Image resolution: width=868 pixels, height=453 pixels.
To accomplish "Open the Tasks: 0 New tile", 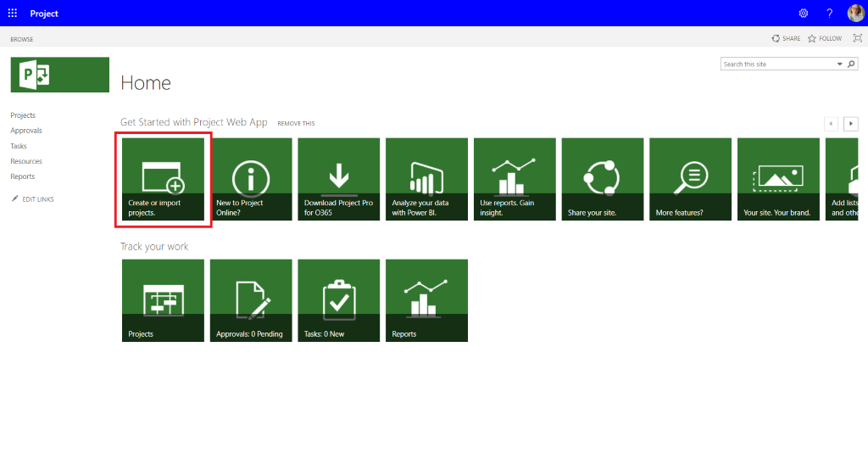I will click(x=339, y=300).
